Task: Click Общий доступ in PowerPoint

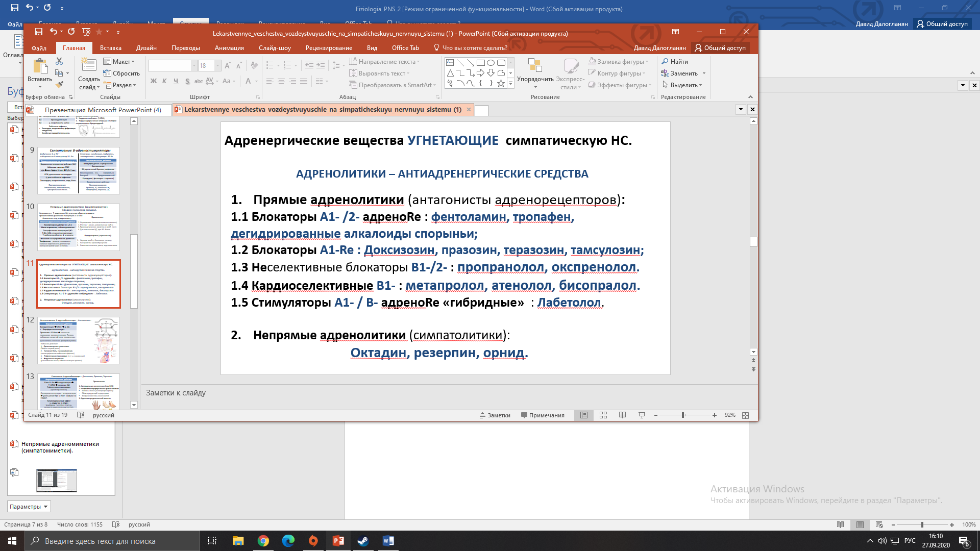Action: coord(720,48)
